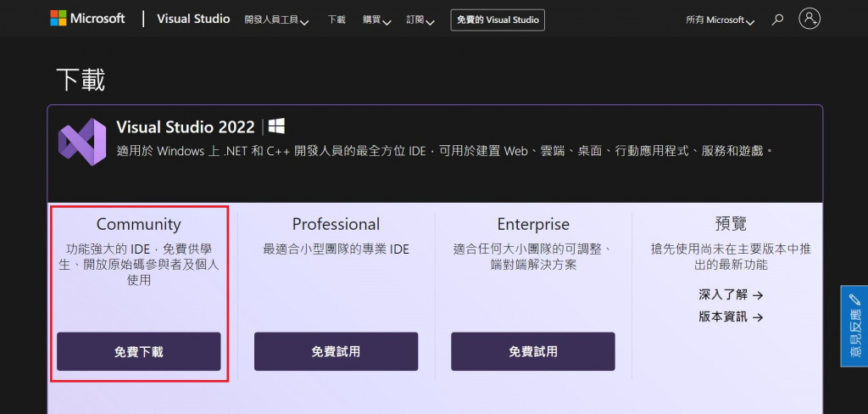Screen dimensions: 868x414
Task: Expand the 訂閱 dropdown menu
Action: click(x=420, y=20)
